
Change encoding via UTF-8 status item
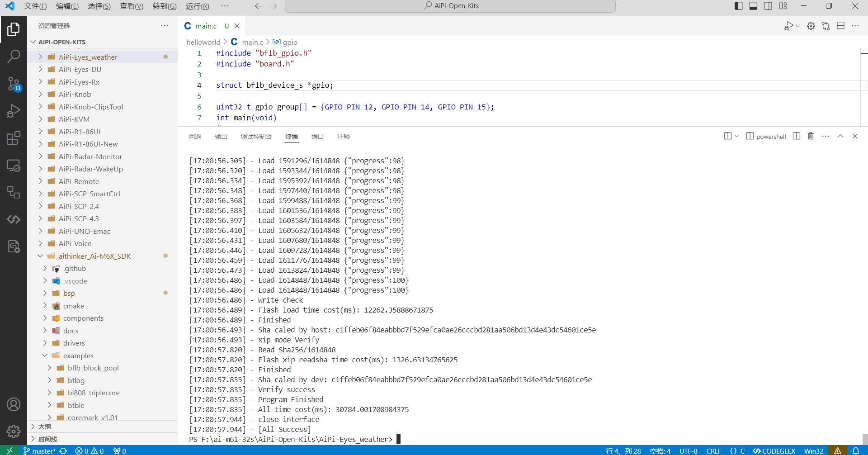689,450
